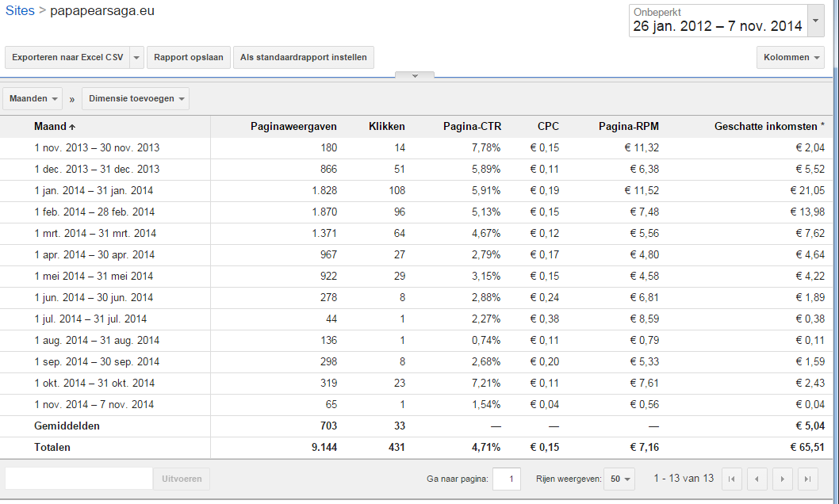Collapse the report options panel with the center arrow
The height and width of the screenshot is (504, 839).
pyautogui.click(x=415, y=76)
